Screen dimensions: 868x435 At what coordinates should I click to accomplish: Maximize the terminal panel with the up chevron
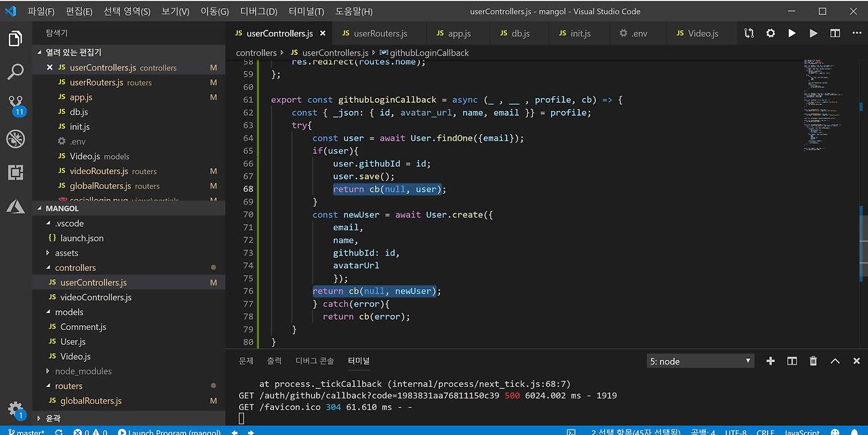835,361
